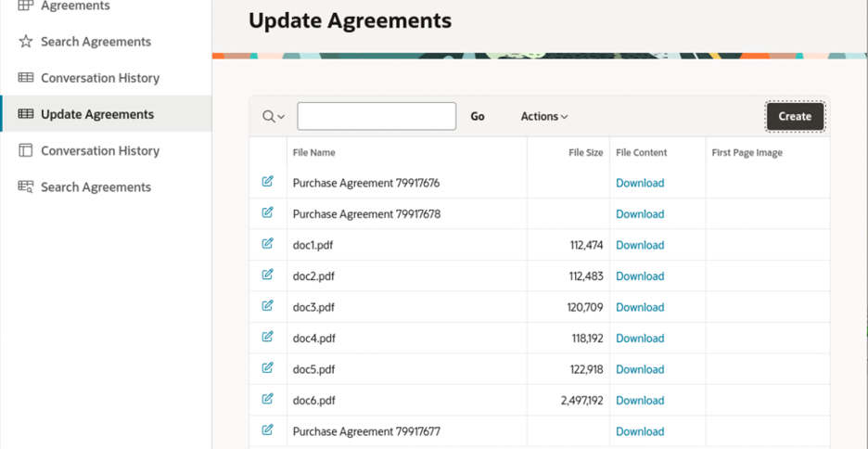Edit the doc6.pdf record

267,399
